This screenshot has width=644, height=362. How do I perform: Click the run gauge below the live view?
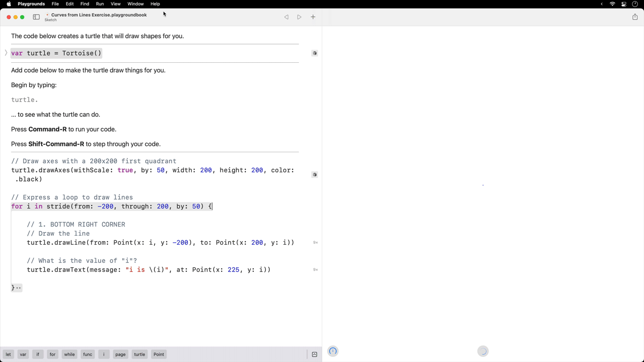pos(333,351)
